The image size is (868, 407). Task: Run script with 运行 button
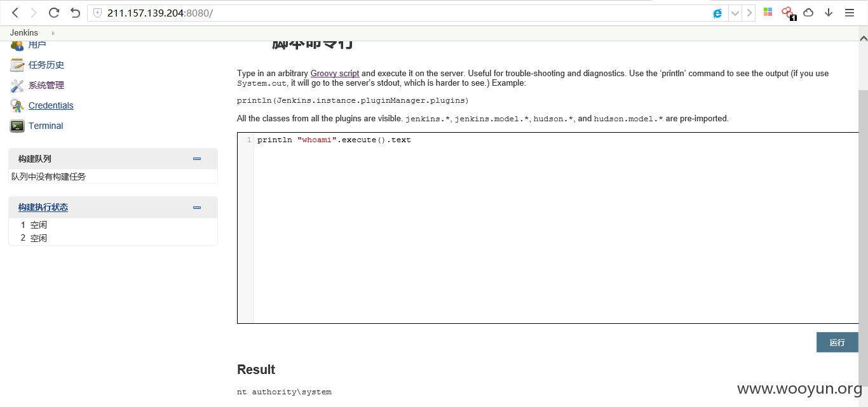click(x=837, y=342)
